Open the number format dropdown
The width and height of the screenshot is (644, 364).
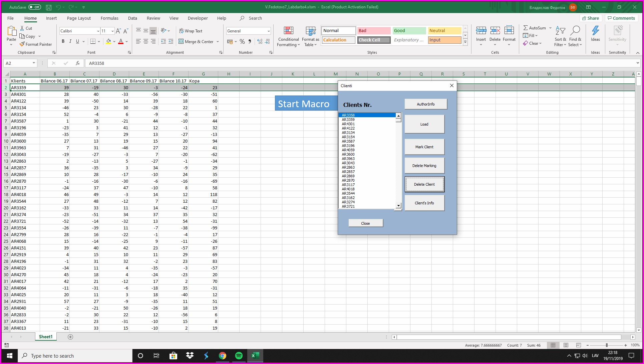coord(269,31)
